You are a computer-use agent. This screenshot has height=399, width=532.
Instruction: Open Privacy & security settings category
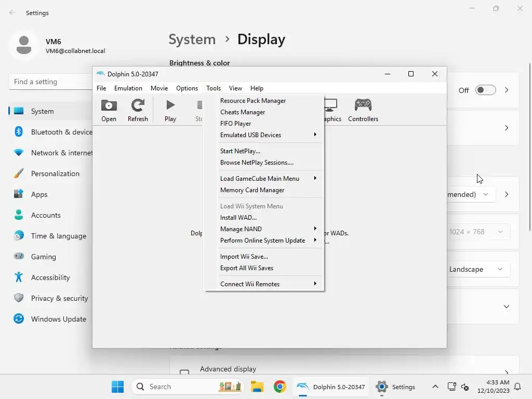pyautogui.click(x=51, y=298)
